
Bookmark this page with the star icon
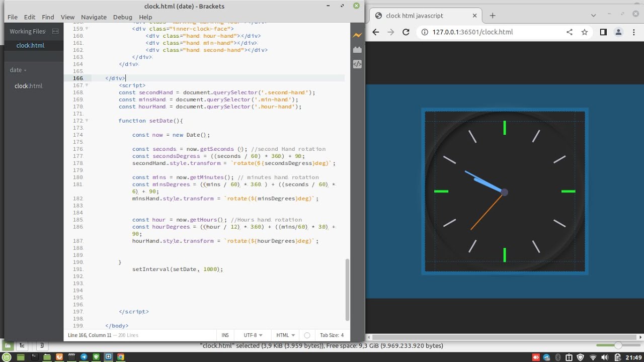pos(585,32)
